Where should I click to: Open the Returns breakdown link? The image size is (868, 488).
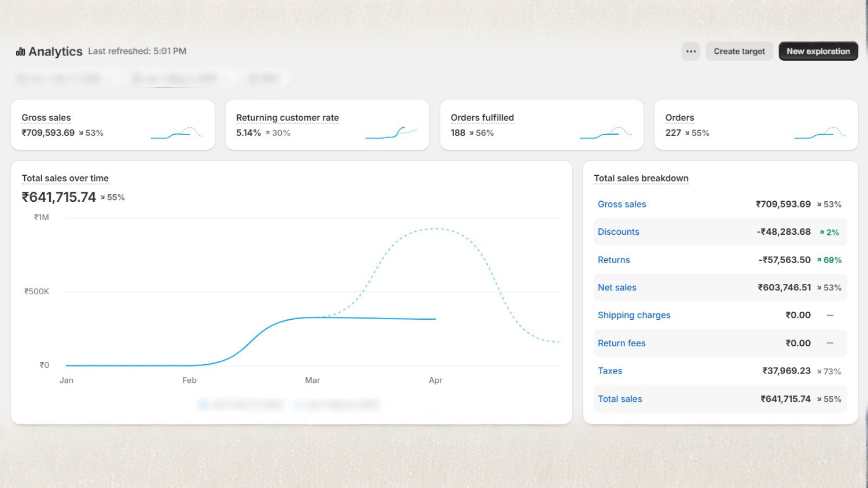pos(614,260)
